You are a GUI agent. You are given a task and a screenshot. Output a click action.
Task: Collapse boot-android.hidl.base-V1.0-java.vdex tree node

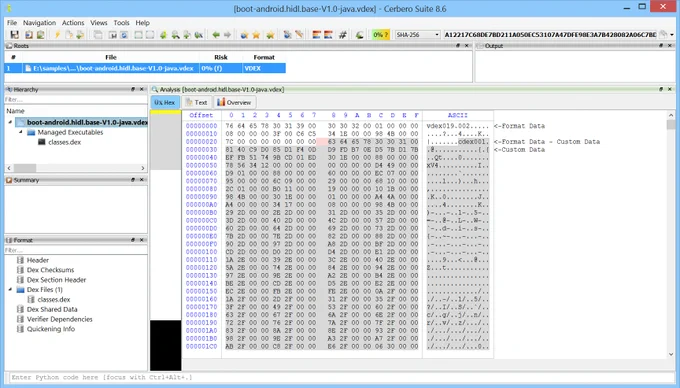click(x=10, y=122)
